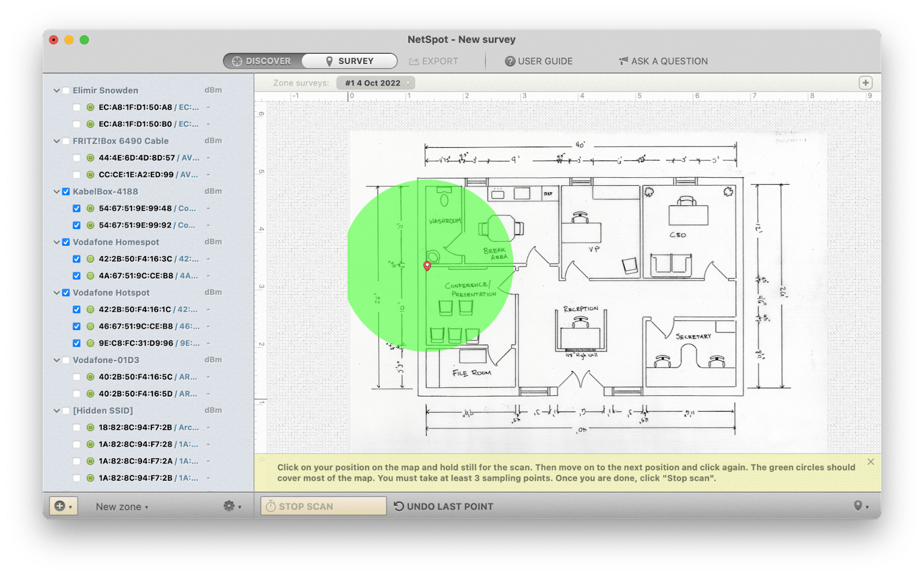Image resolution: width=924 pixels, height=576 pixels.
Task: Open the Zone surveys #1 4 Oct 2022 dropdown
Action: (x=376, y=83)
